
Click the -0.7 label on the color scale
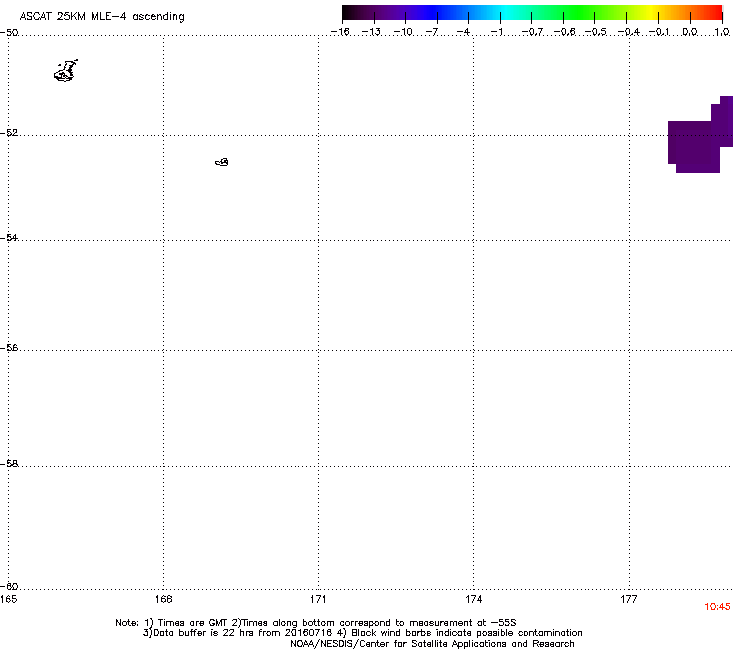(x=532, y=32)
